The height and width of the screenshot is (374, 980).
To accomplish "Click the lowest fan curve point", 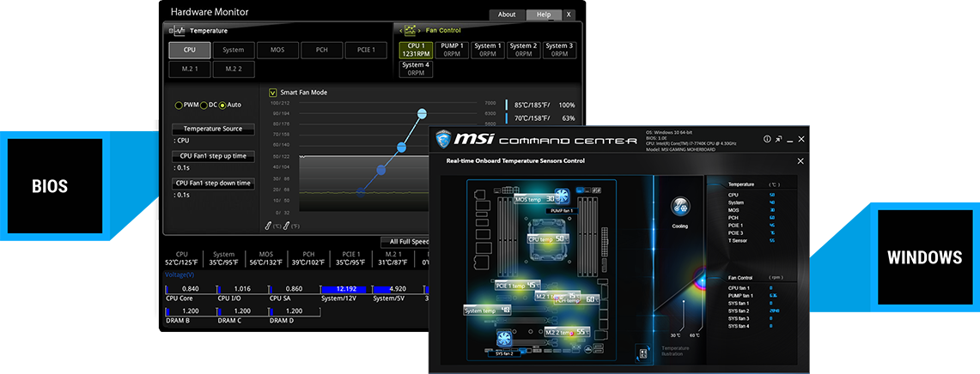I will (x=360, y=192).
